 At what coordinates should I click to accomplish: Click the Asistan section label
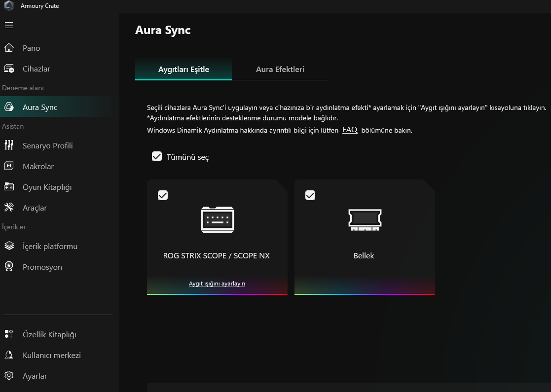pos(13,126)
